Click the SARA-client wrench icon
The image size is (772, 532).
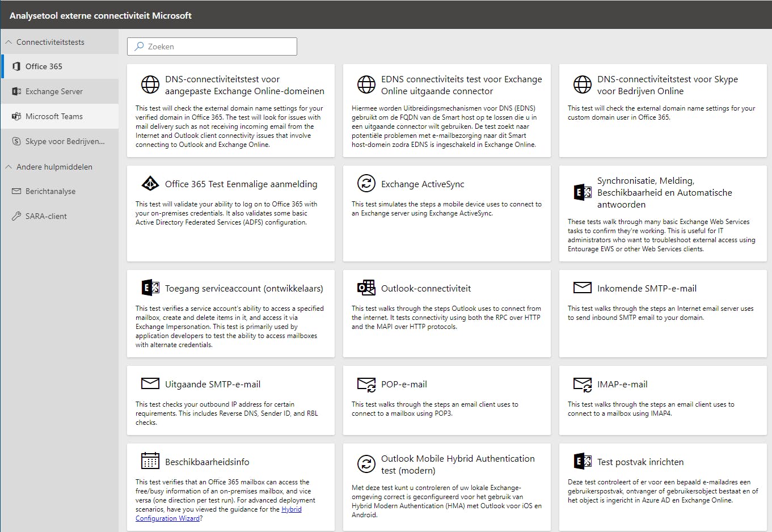pyautogui.click(x=16, y=216)
